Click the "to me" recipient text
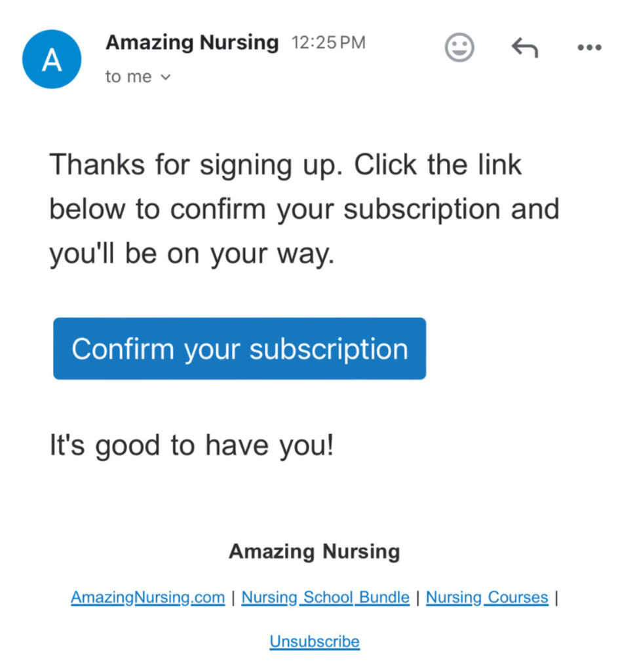633x672 pixels. (x=128, y=77)
